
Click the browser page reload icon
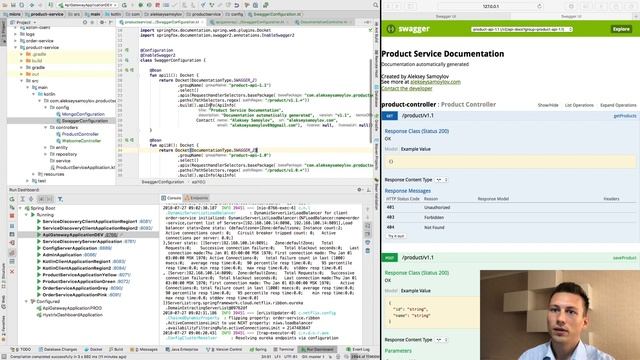click(x=539, y=6)
